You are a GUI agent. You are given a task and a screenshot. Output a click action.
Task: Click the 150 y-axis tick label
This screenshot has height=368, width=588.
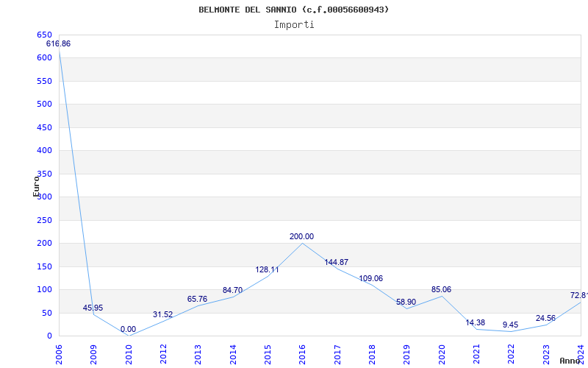[45, 267]
